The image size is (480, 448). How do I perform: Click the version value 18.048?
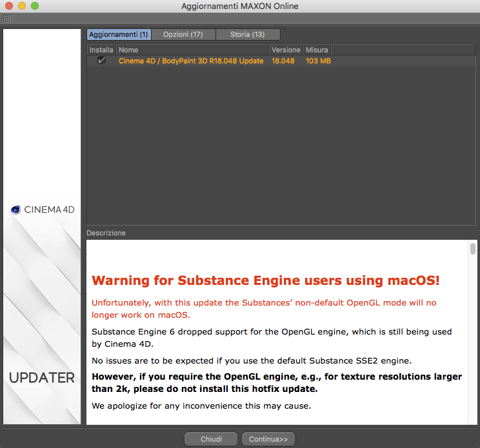click(x=283, y=61)
